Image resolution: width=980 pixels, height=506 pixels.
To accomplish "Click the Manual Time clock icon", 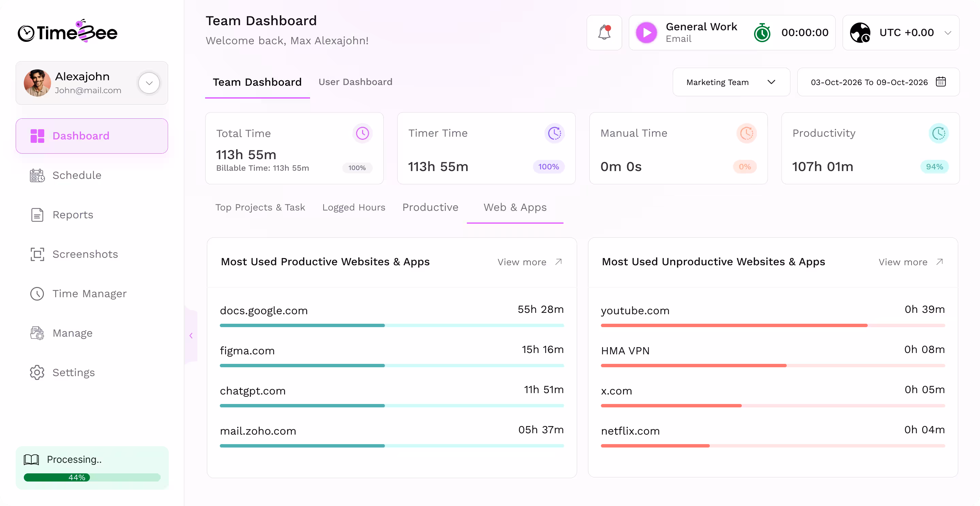I will [x=747, y=133].
